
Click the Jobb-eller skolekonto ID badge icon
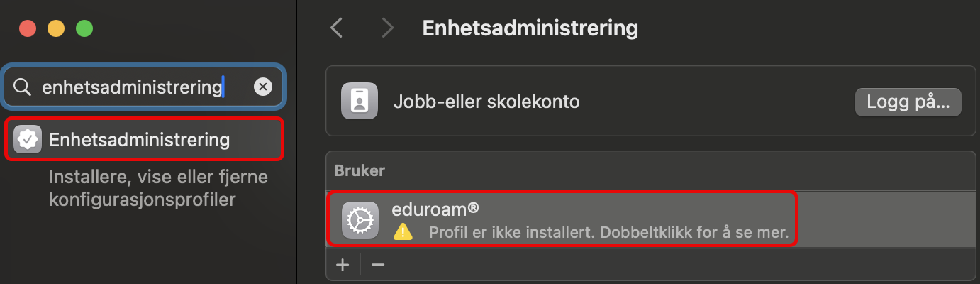click(x=360, y=102)
